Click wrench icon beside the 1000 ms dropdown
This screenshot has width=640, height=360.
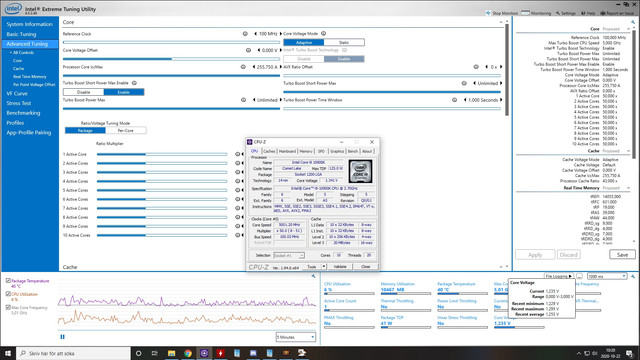(633, 276)
